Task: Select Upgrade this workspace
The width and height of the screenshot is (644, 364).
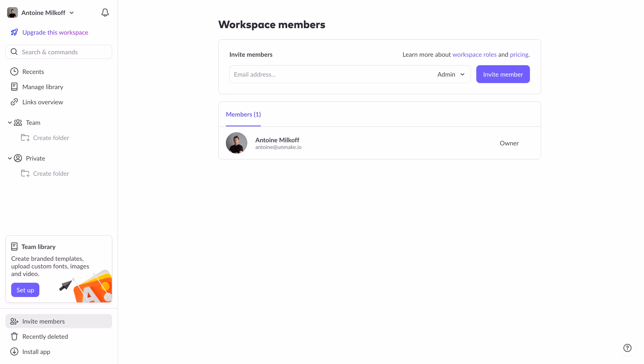Action: tap(55, 32)
